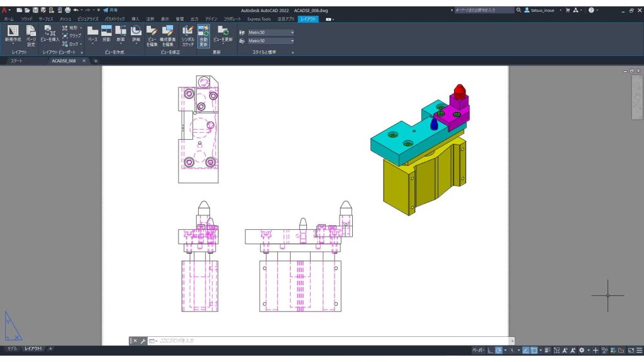Toggle the 自動更新 auto update button
This screenshot has height=362, width=644.
(x=204, y=36)
